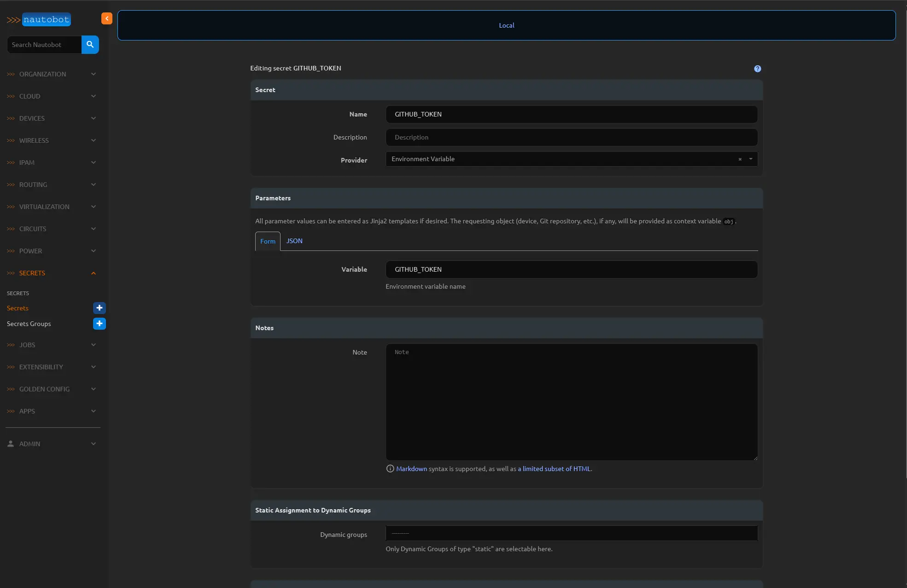Switch to the JSON parameters tab
Screen dimensions: 907x588
coord(294,241)
